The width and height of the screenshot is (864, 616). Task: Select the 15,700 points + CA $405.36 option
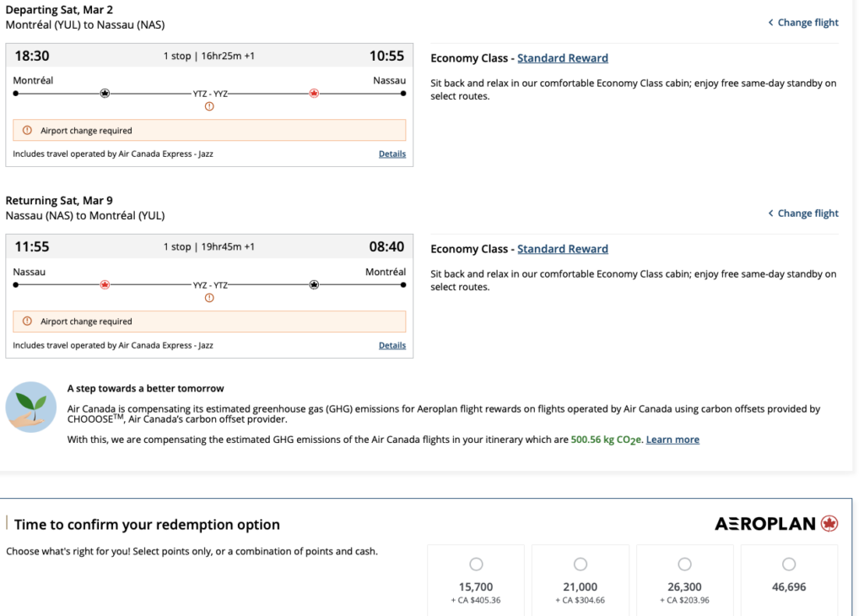(x=476, y=564)
